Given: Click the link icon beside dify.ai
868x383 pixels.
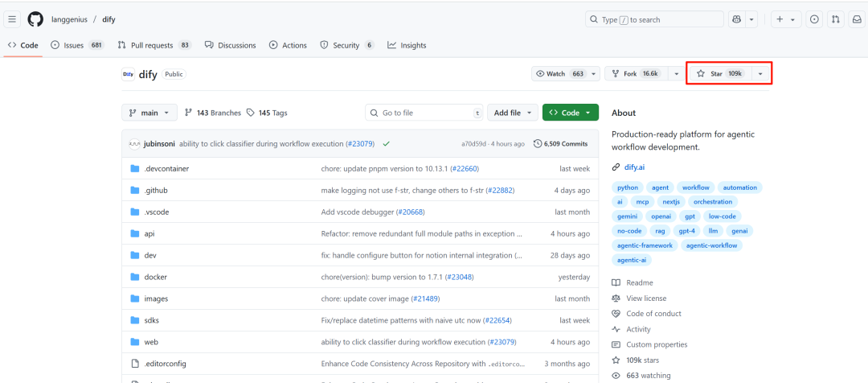Looking at the screenshot, I should [616, 167].
